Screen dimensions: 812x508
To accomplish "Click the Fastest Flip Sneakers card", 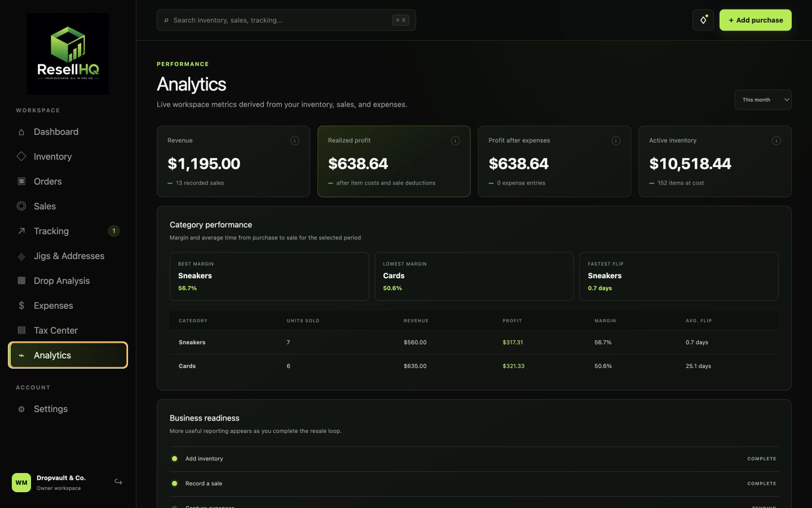I will pyautogui.click(x=679, y=277).
